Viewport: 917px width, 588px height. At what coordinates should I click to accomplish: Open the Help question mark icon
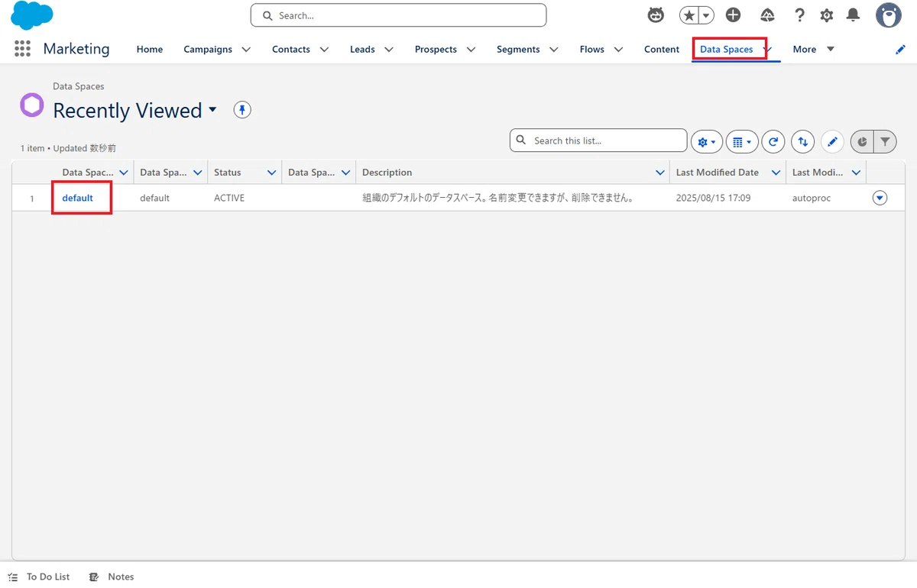click(799, 15)
